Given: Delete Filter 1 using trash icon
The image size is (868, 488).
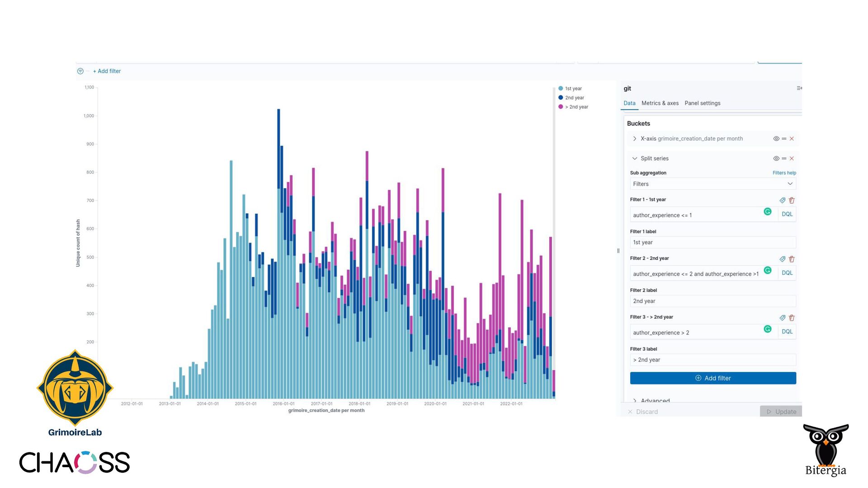Looking at the screenshot, I should (x=792, y=200).
